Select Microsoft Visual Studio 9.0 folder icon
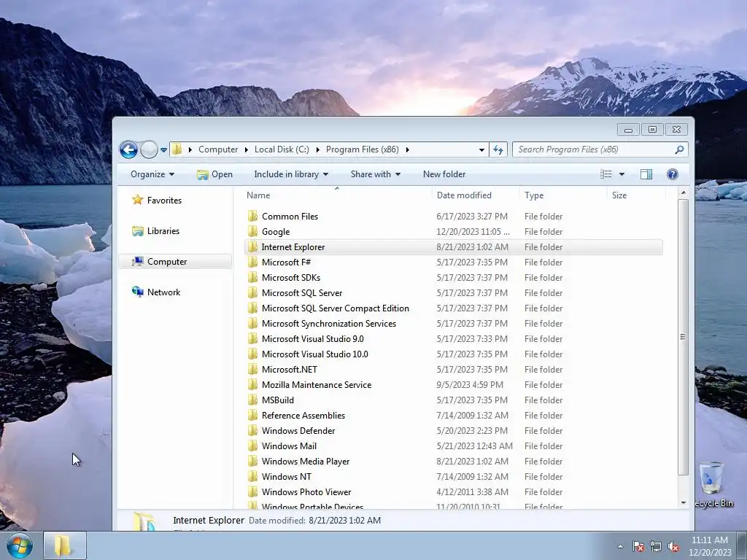The width and height of the screenshot is (747, 560). click(x=252, y=338)
